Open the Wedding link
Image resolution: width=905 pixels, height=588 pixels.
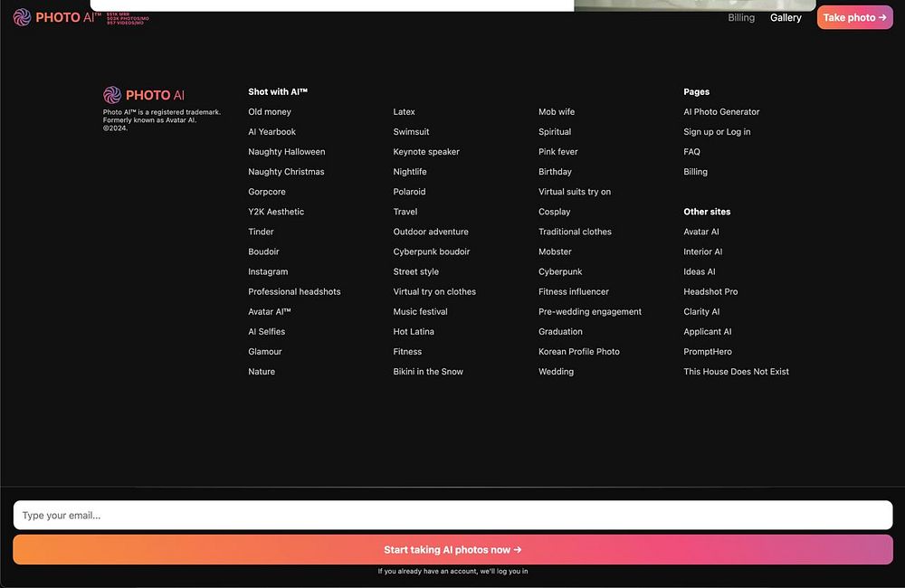coord(556,372)
